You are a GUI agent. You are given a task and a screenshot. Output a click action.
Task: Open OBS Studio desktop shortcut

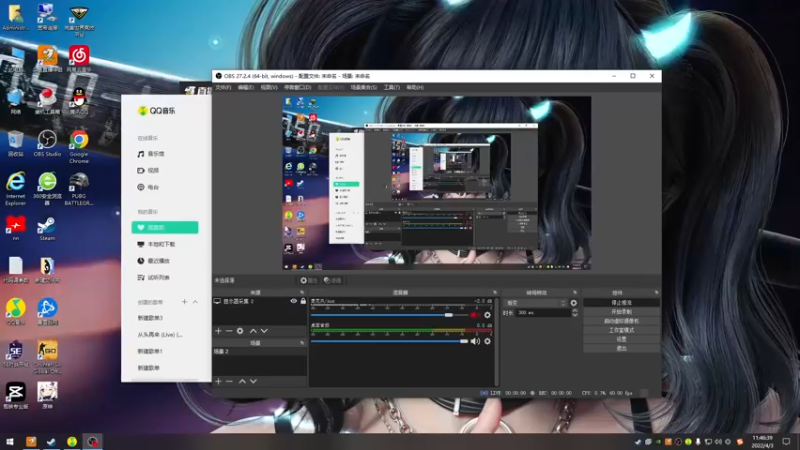tap(47, 143)
